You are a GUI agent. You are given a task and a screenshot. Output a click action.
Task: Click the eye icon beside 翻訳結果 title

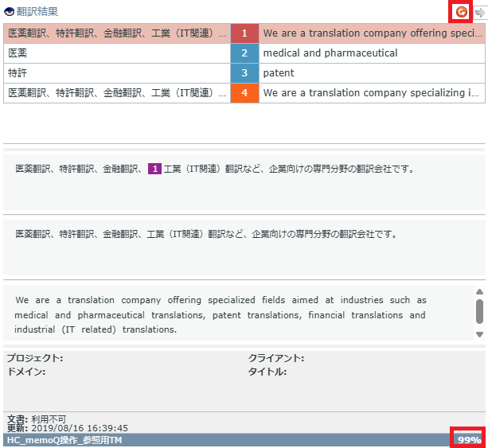(x=9, y=12)
